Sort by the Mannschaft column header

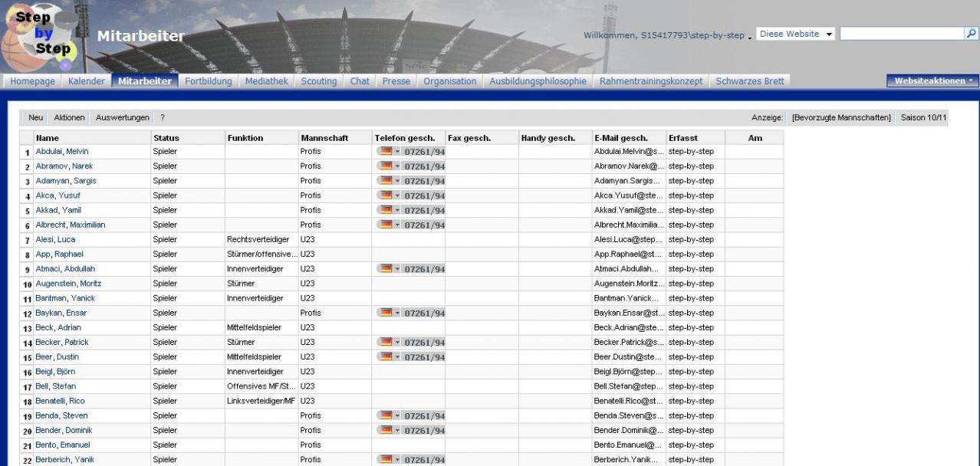point(324,138)
